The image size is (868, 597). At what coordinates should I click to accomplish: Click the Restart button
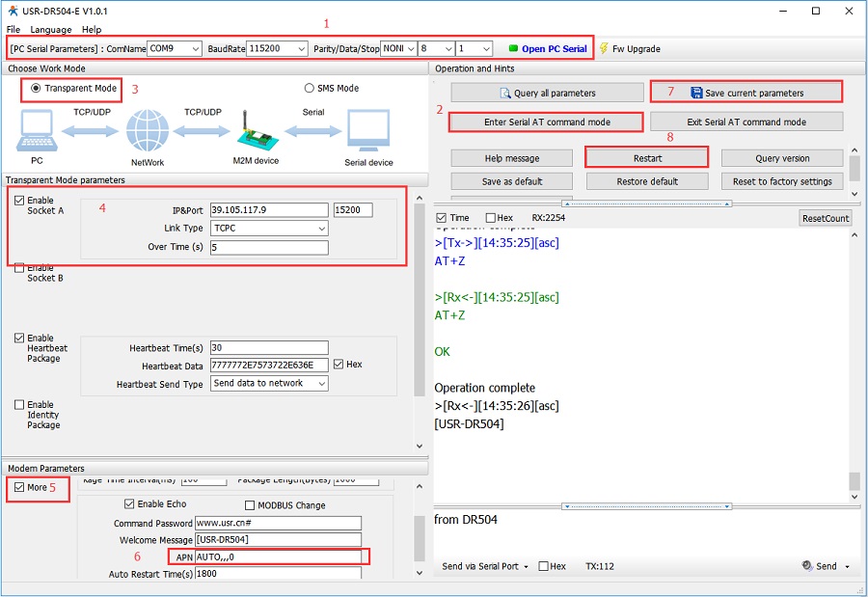[647, 158]
